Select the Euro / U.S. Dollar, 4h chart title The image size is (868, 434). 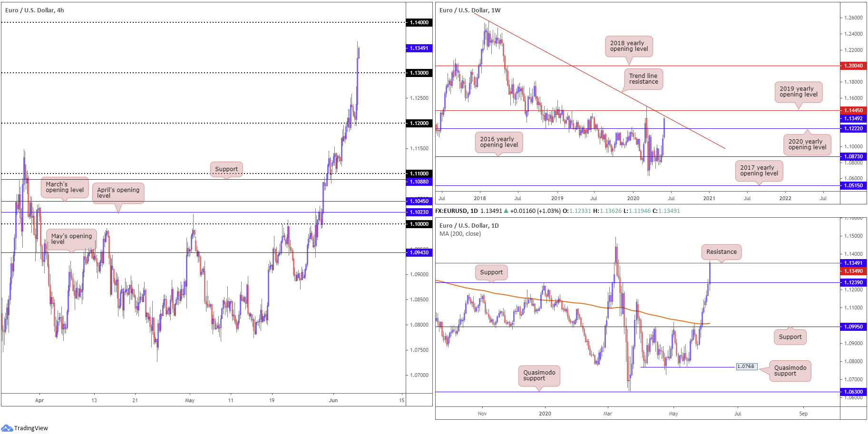[x=35, y=10]
